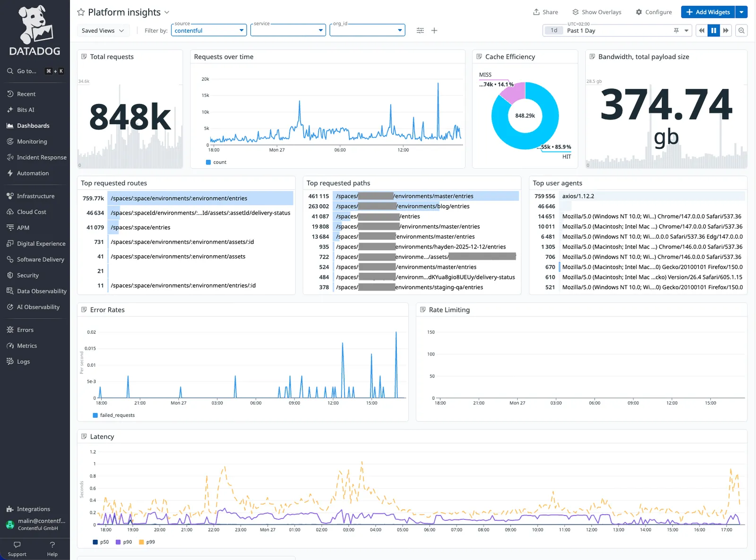Viewport: 756px width, 560px height.
Task: Open the Go to search icon
Action: (10, 71)
